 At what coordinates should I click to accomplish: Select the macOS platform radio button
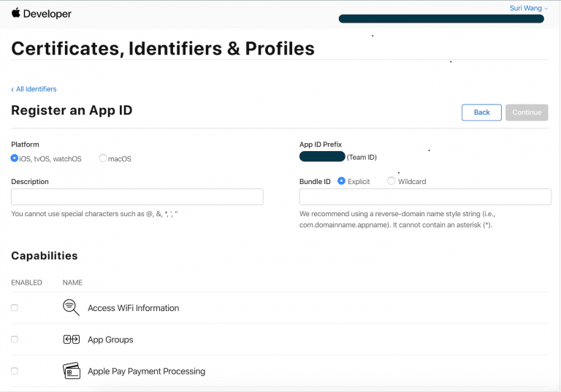click(x=103, y=158)
